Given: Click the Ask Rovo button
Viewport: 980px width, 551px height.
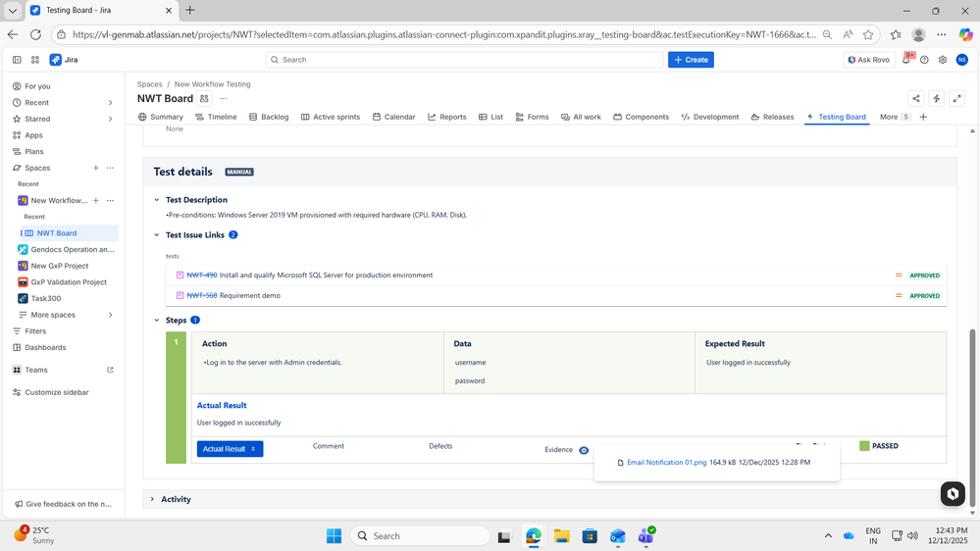Looking at the screenshot, I should 869,60.
